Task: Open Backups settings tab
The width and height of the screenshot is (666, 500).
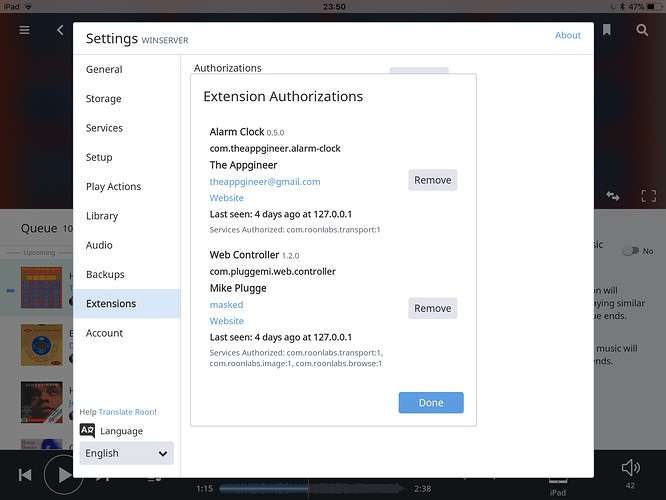Action: pyautogui.click(x=127, y=274)
